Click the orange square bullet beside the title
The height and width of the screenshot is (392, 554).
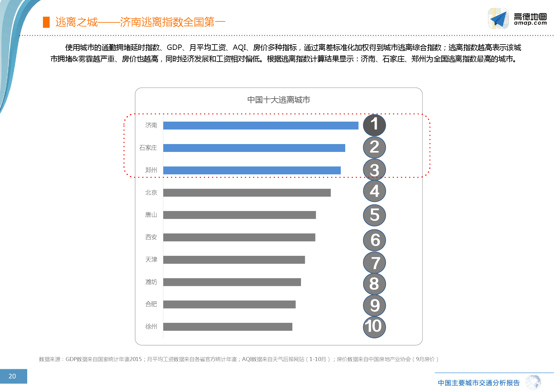tap(46, 22)
